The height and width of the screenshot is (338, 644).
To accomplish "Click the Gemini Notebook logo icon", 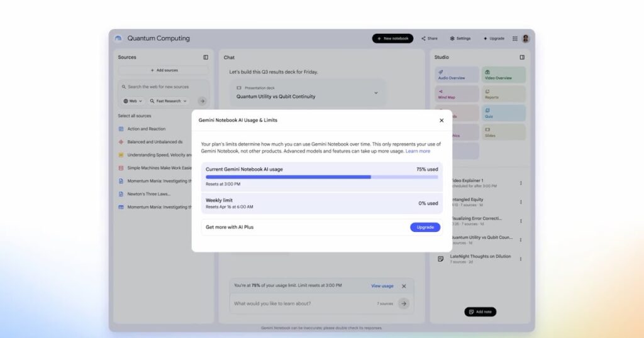I will (118, 38).
